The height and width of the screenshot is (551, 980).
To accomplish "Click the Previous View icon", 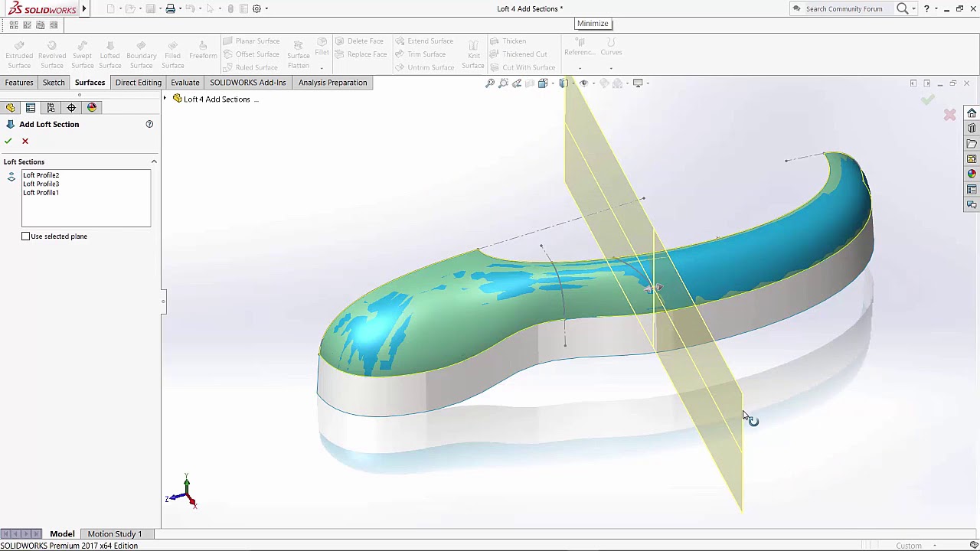I will (517, 83).
